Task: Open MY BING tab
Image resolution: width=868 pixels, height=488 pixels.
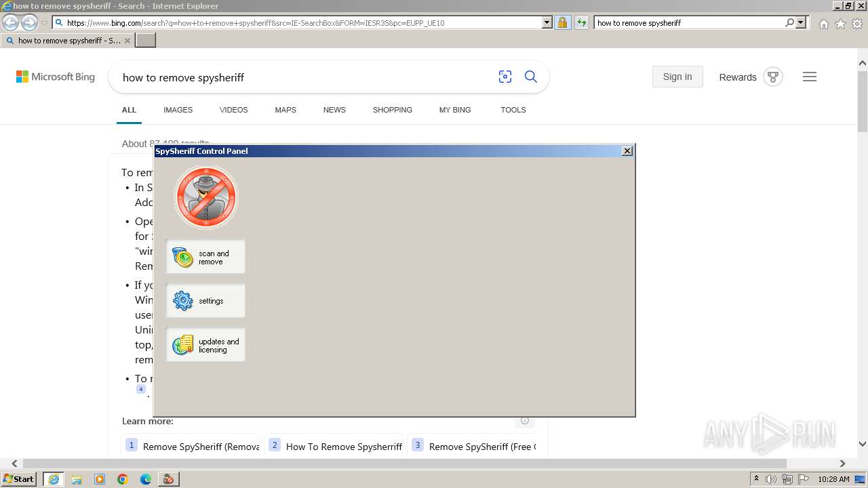Action: [x=455, y=110]
